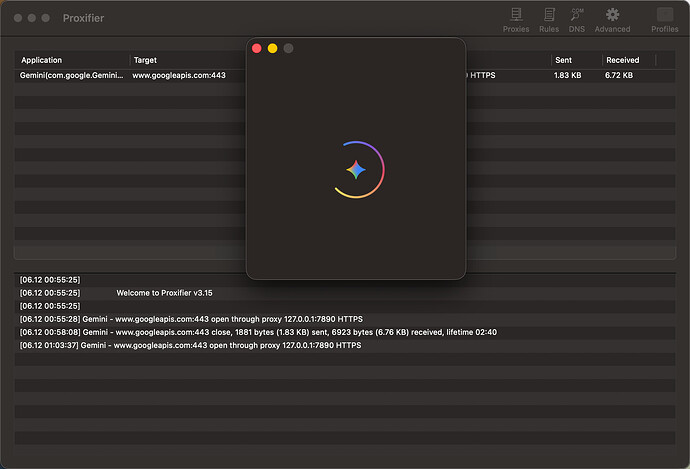This screenshot has width=690, height=469.
Task: Click the 1.83 KB sent value
Action: coord(567,75)
